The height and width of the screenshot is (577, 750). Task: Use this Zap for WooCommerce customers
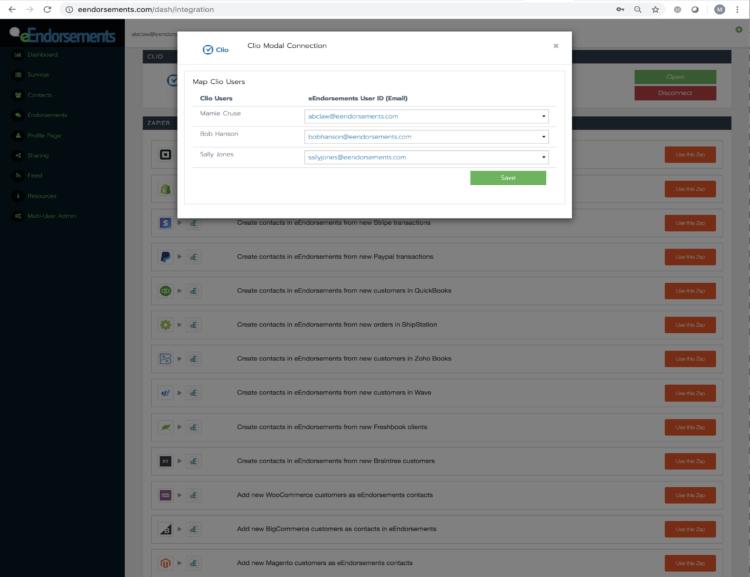pos(690,496)
